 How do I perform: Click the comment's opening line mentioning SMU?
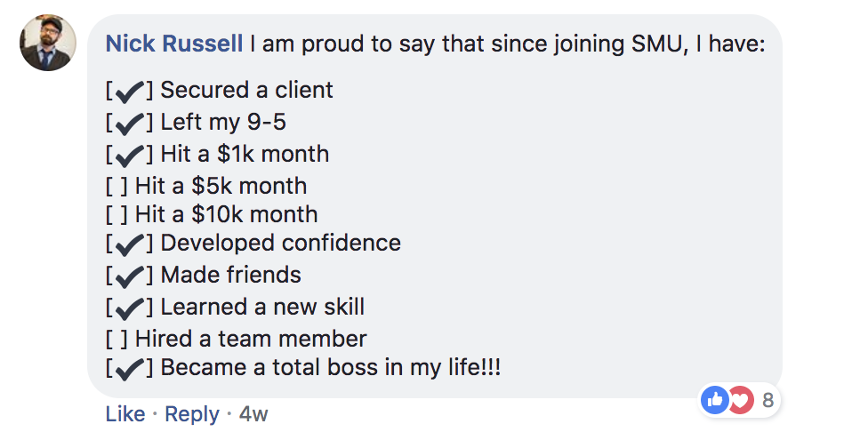pyautogui.click(x=507, y=44)
